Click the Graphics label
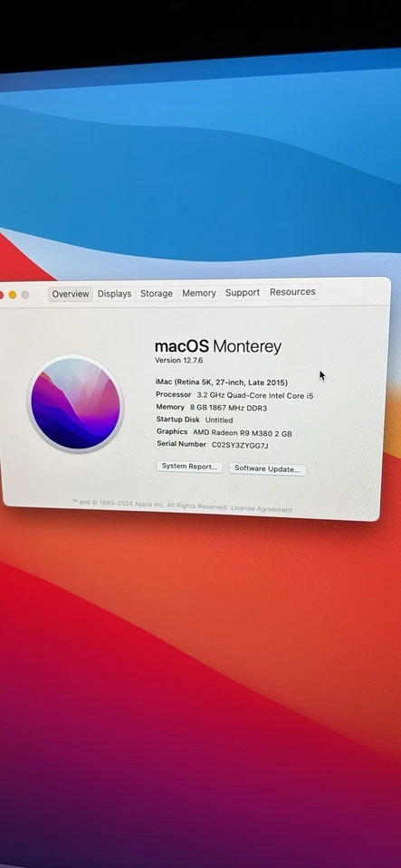401x868 pixels. [x=172, y=432]
